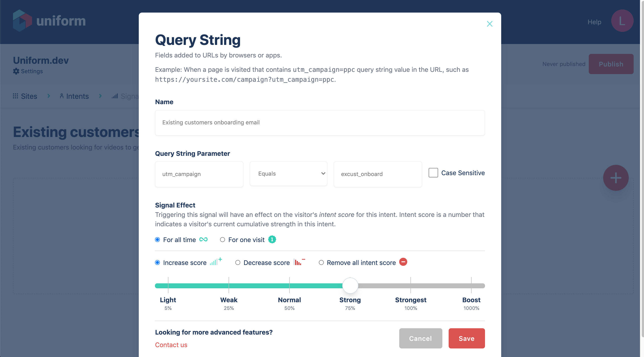Click the chevron after Sites breadcrumb
The height and width of the screenshot is (357, 644).
(49, 96)
